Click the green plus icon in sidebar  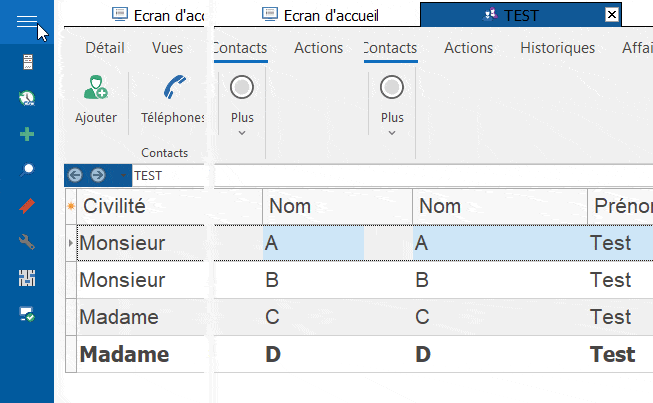pos(27,133)
